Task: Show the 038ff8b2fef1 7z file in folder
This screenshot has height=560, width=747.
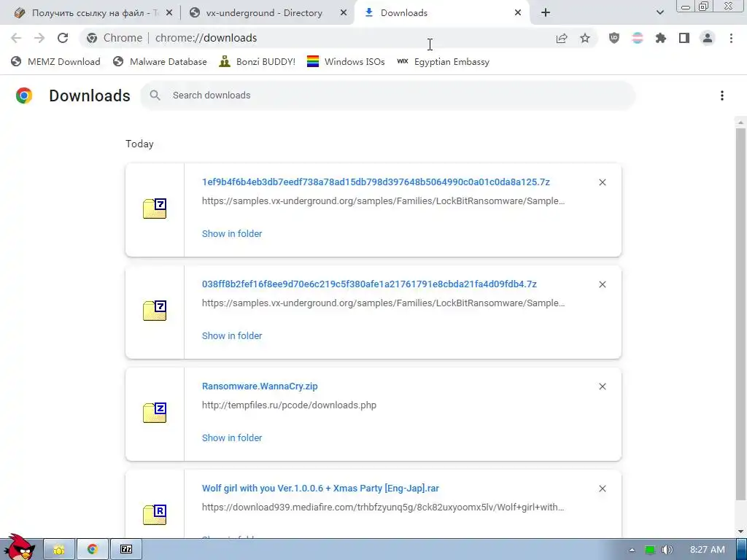Action: click(x=232, y=335)
